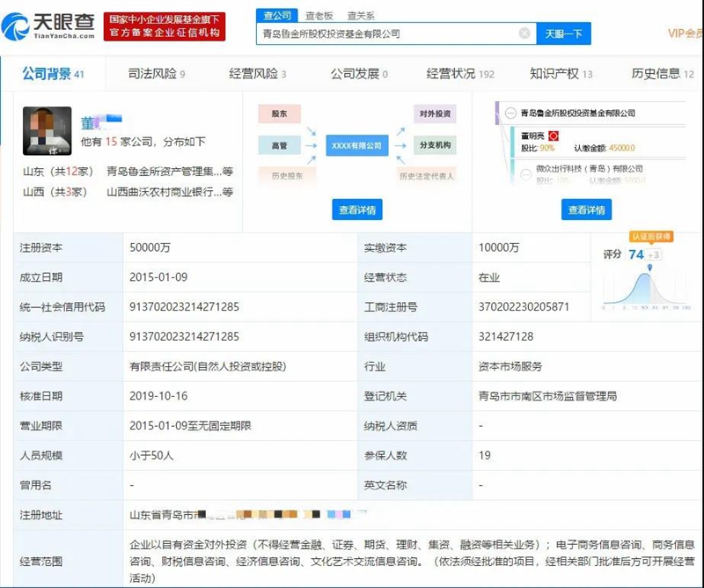Viewport: 704px width, 588px height.
Task: Click the 行业 value 资本市场服务
Action: (x=510, y=366)
